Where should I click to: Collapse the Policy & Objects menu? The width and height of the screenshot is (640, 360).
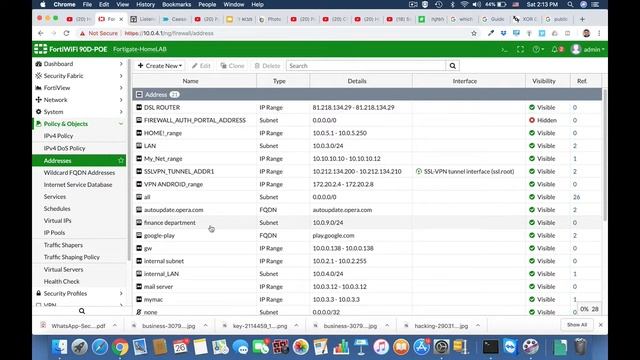[79, 124]
